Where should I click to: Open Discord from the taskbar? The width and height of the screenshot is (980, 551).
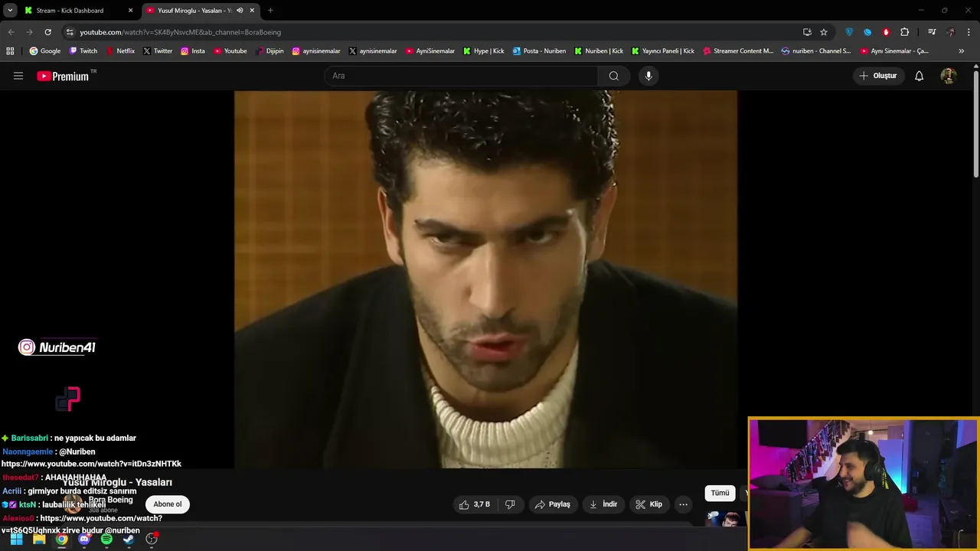pos(84,539)
